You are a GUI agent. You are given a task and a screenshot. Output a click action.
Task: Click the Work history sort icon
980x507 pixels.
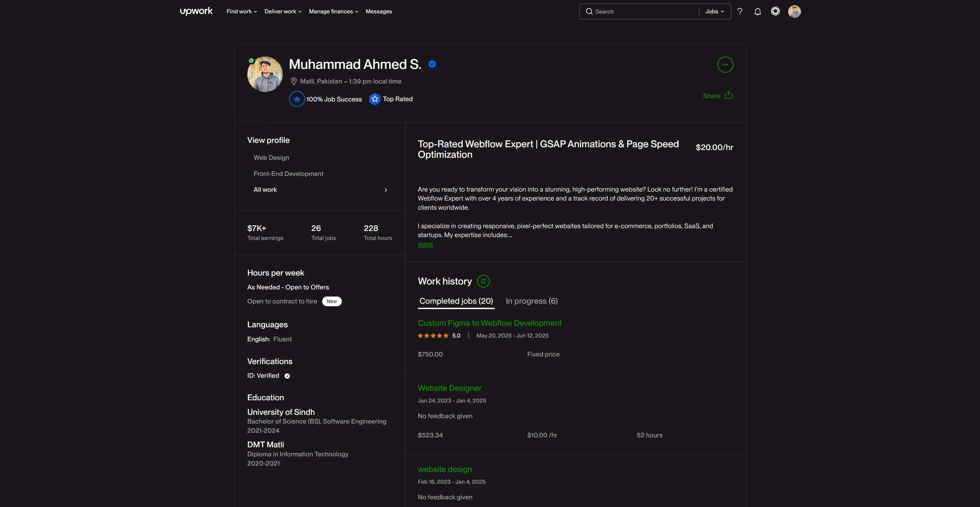coord(483,281)
